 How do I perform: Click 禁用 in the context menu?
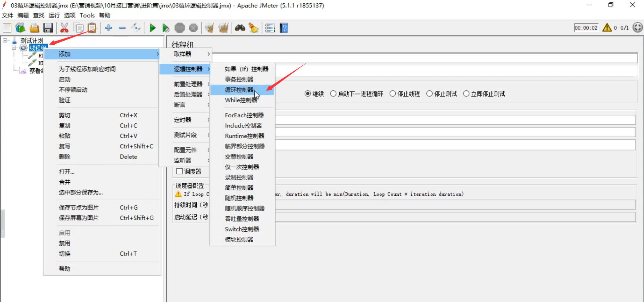tap(102, 243)
